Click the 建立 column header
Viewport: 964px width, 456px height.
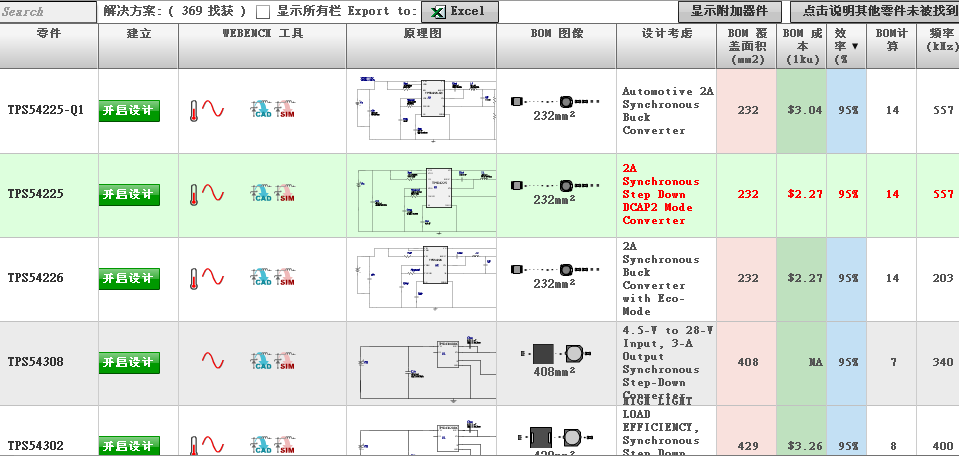[138, 47]
